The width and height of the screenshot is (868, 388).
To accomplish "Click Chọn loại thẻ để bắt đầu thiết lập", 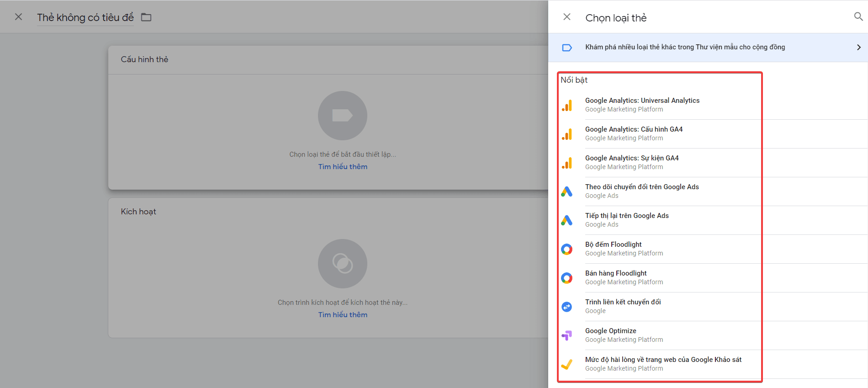I will [x=343, y=154].
